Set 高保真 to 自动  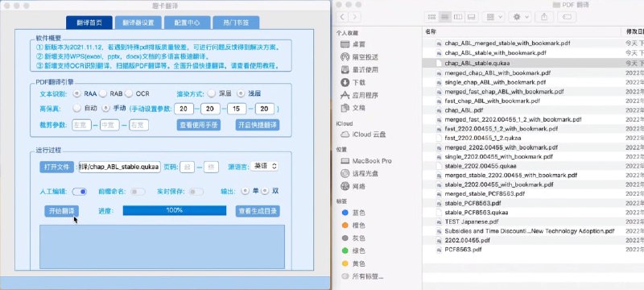[76, 109]
